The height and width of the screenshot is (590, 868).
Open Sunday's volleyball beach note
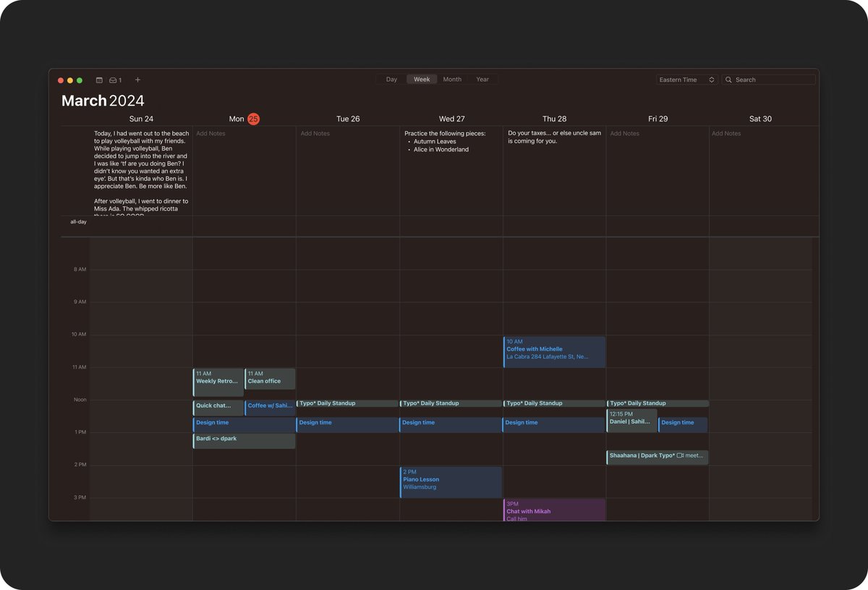[x=141, y=172]
